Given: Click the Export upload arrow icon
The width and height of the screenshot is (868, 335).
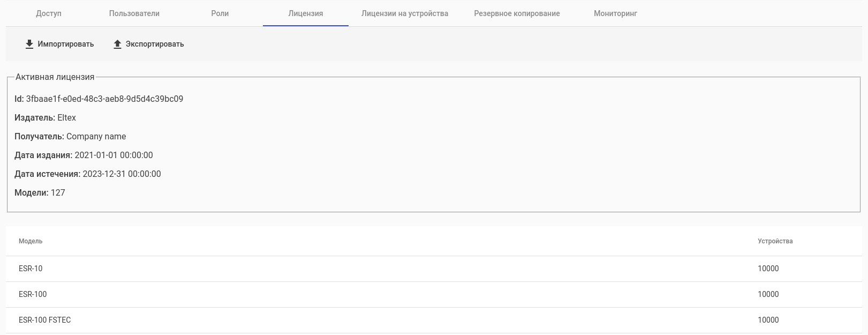Looking at the screenshot, I should pyautogui.click(x=118, y=44).
